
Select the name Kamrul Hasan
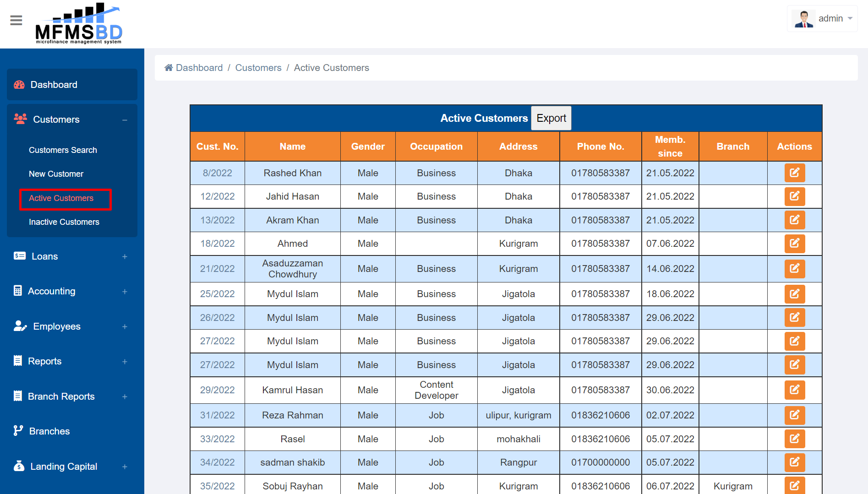(293, 390)
